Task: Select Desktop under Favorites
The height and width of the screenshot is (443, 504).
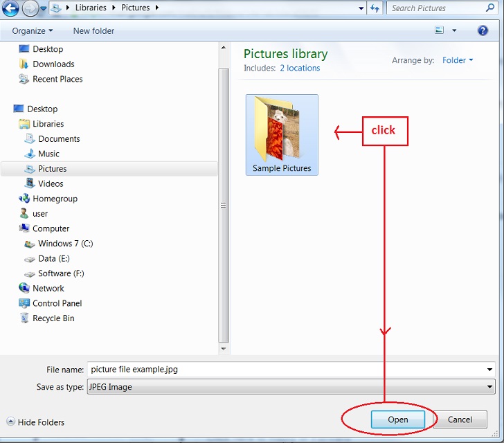Action: [x=48, y=49]
